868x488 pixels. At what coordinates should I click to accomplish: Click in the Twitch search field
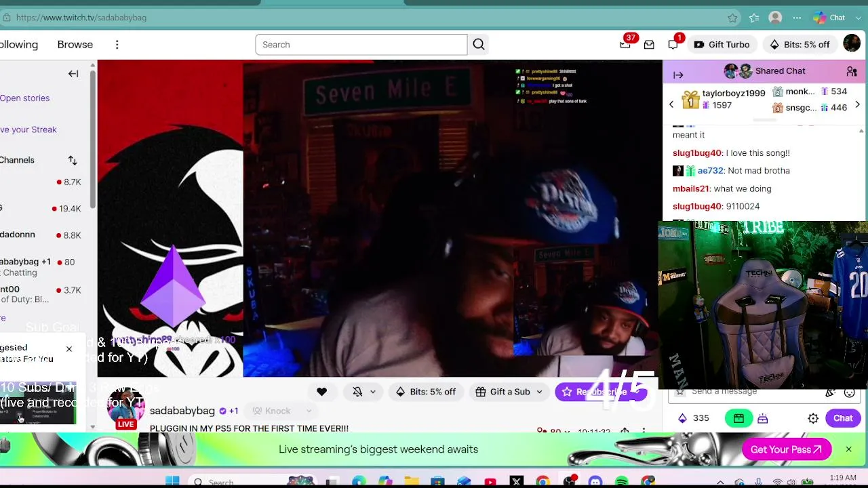pos(361,45)
